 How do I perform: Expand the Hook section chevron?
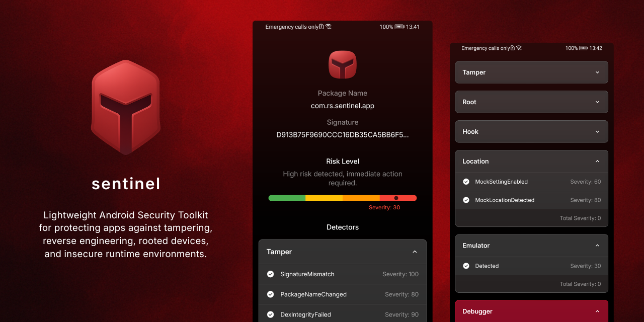pos(597,132)
